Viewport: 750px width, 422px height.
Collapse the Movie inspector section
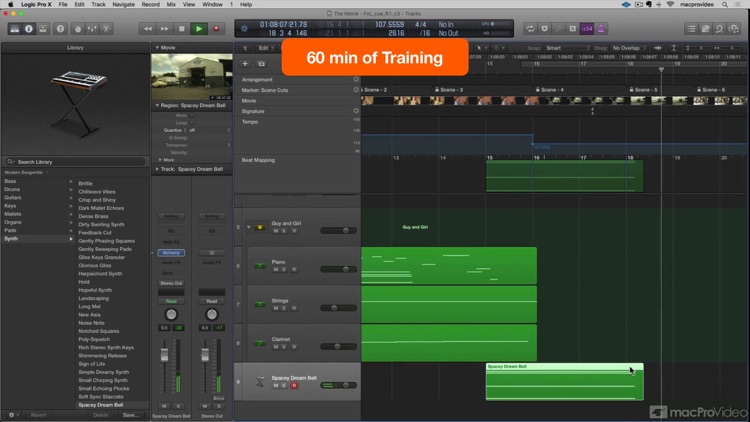click(x=157, y=48)
